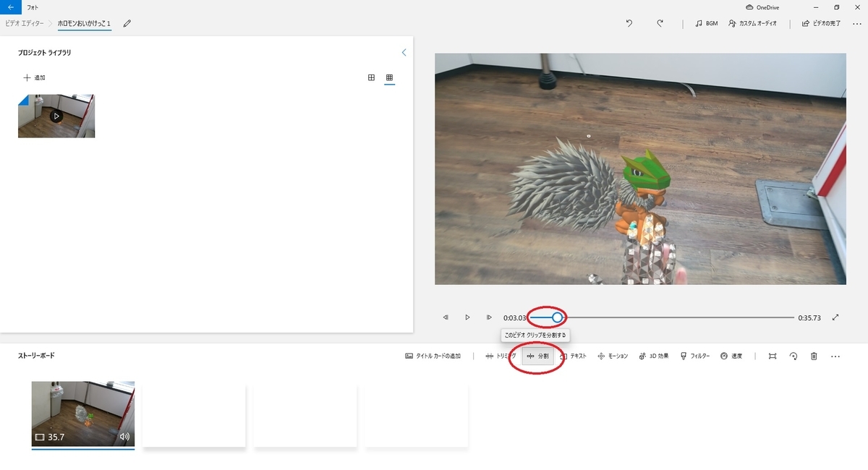Viewport: 868px width, 470px height.
Task: Open カスタム オーディオ settings
Action: point(753,23)
